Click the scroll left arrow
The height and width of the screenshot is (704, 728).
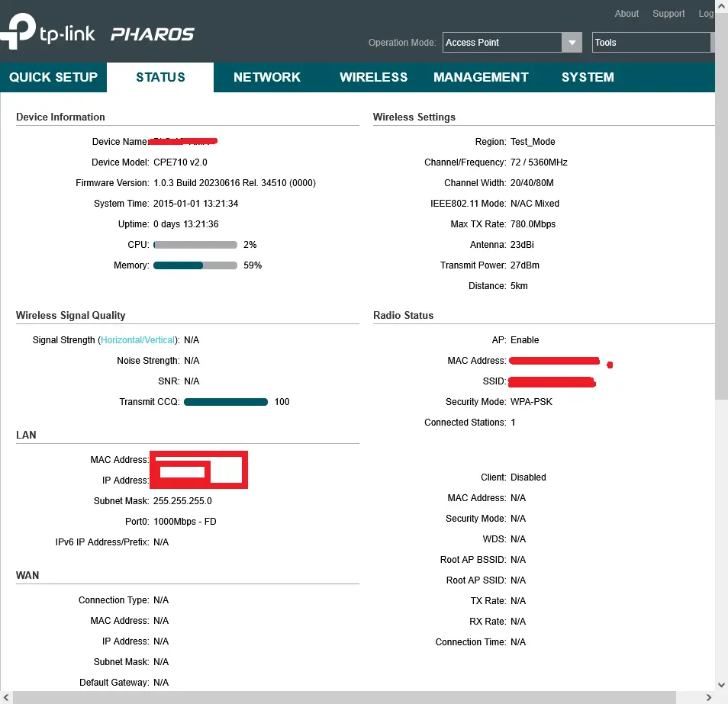click(6, 697)
